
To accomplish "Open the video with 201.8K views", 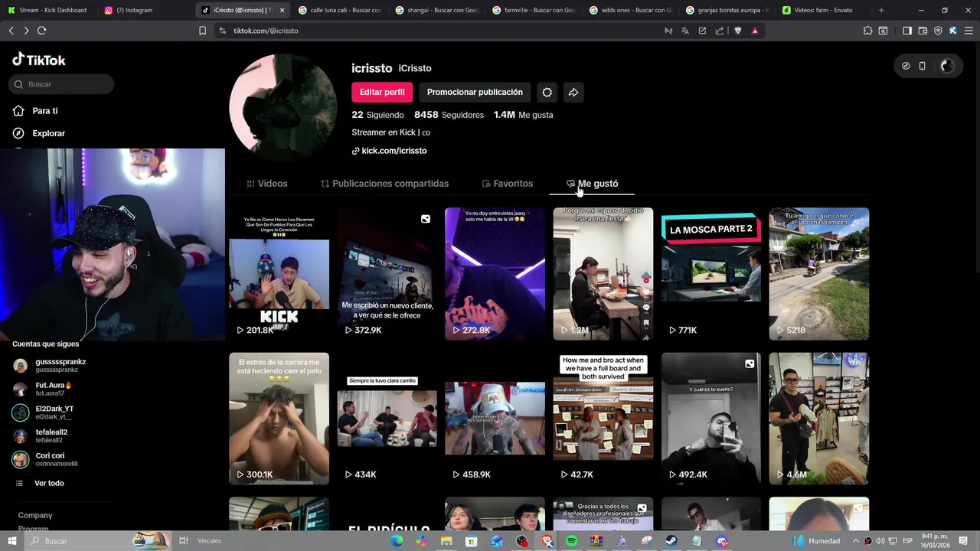I will [279, 274].
